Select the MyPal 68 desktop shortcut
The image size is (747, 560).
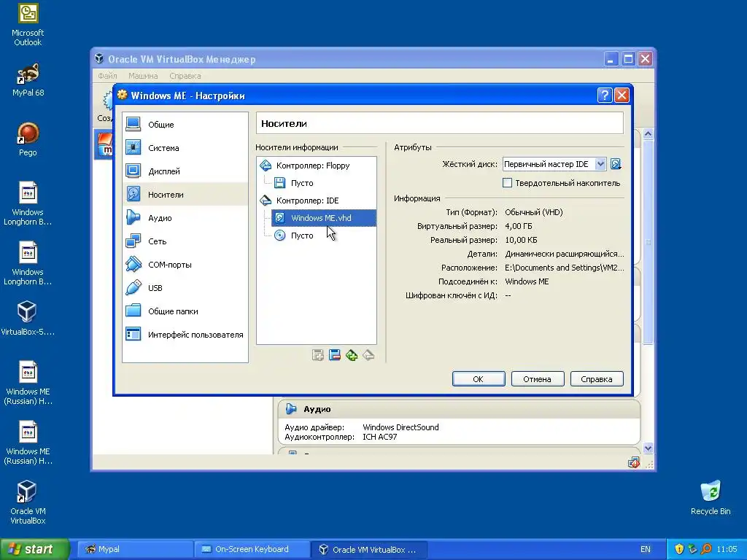(x=28, y=80)
